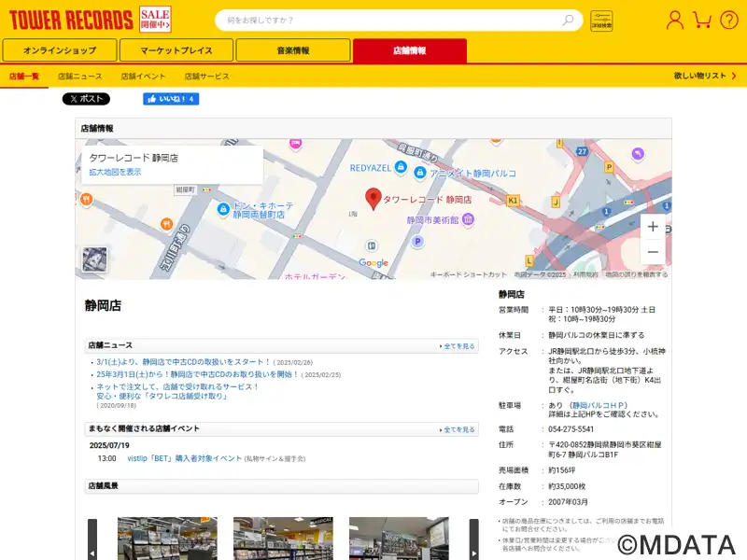This screenshot has height=560, width=747.
Task: Click the parking P marker on map
Action: click(417, 242)
